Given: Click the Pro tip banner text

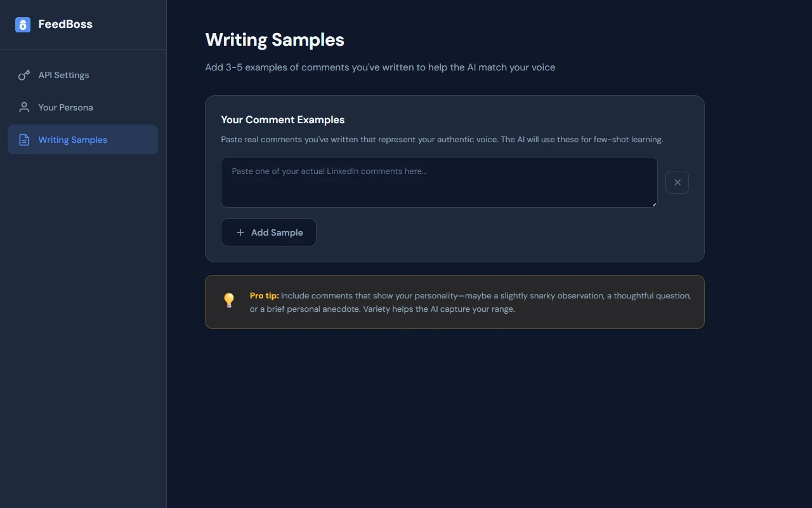Looking at the screenshot, I should coord(469,302).
